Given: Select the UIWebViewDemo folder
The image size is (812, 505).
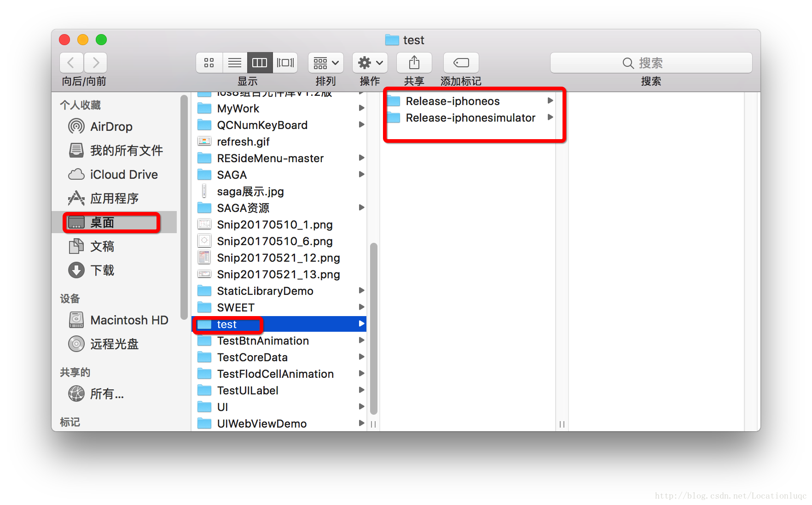Looking at the screenshot, I should click(x=279, y=424).
